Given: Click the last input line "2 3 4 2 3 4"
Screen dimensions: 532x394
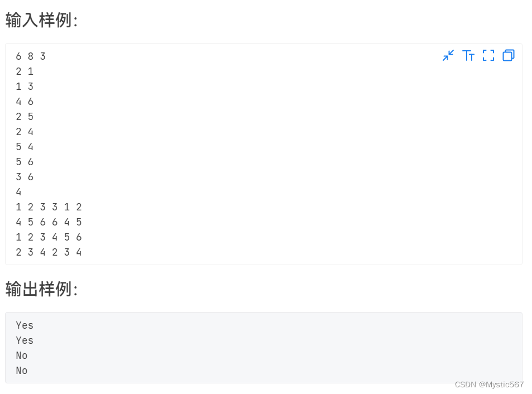Looking at the screenshot, I should (x=48, y=252).
